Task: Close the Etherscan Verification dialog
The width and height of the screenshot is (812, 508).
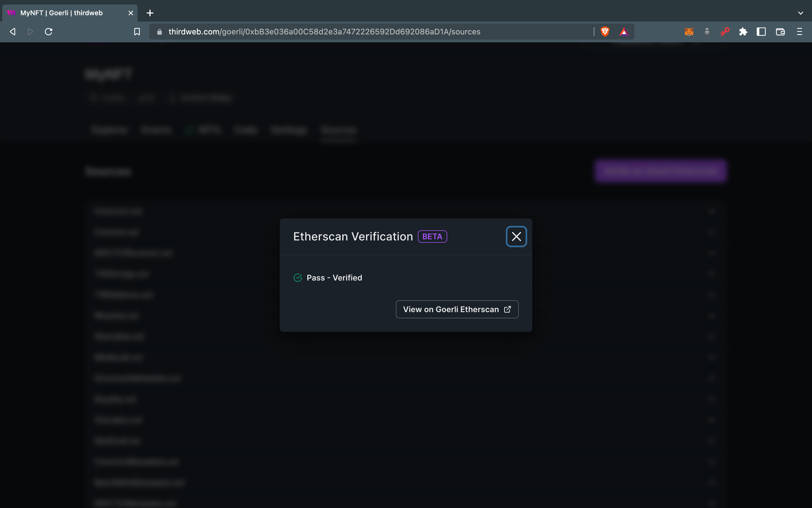Action: tap(516, 236)
